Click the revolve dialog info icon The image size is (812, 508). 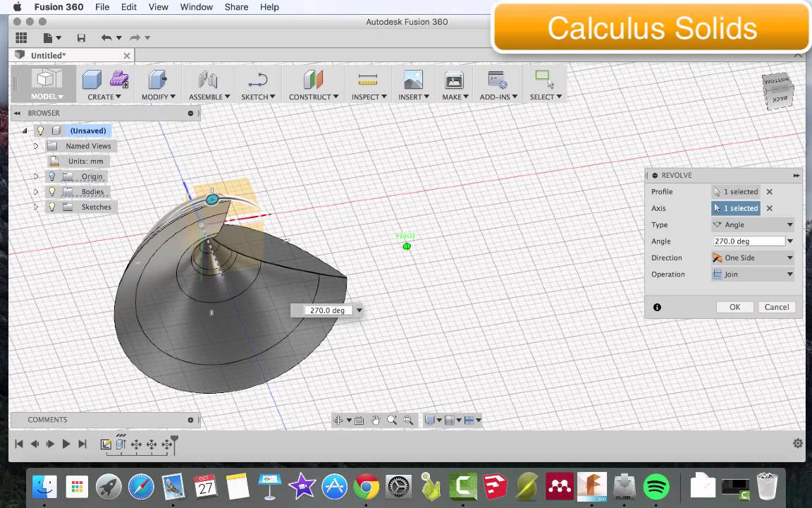pos(657,308)
